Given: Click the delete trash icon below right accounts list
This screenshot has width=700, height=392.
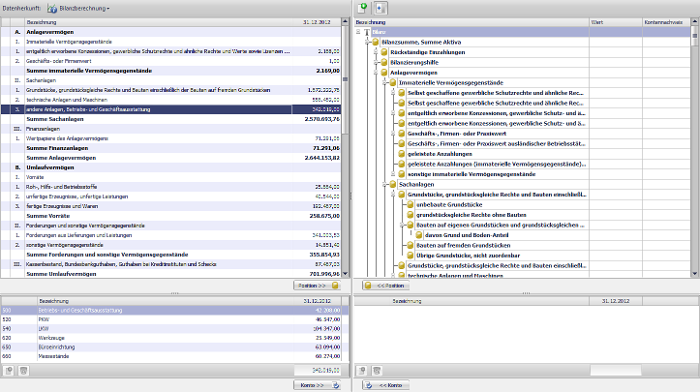Looking at the screenshot, I should 377,371.
